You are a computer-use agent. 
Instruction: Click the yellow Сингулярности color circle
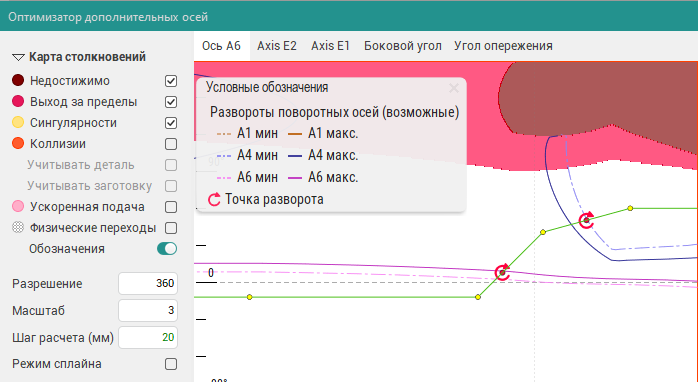[18, 122]
